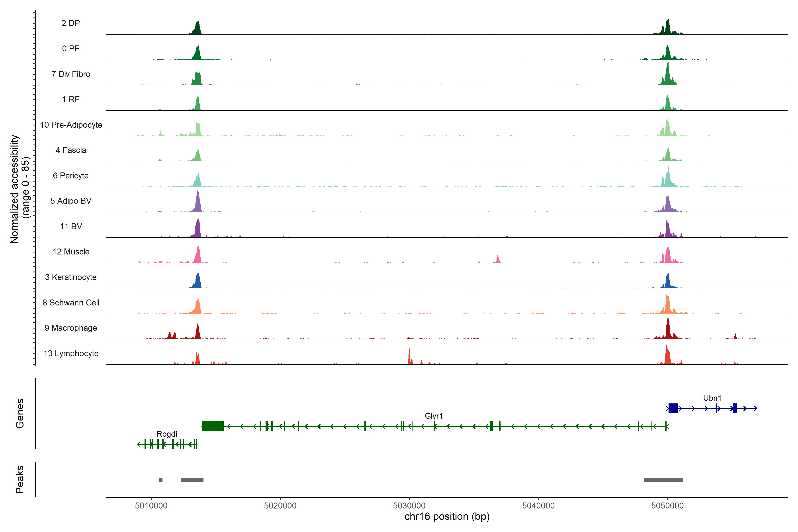Click the smallest gray peak square
The height and width of the screenshot is (532, 798).
pos(160,480)
